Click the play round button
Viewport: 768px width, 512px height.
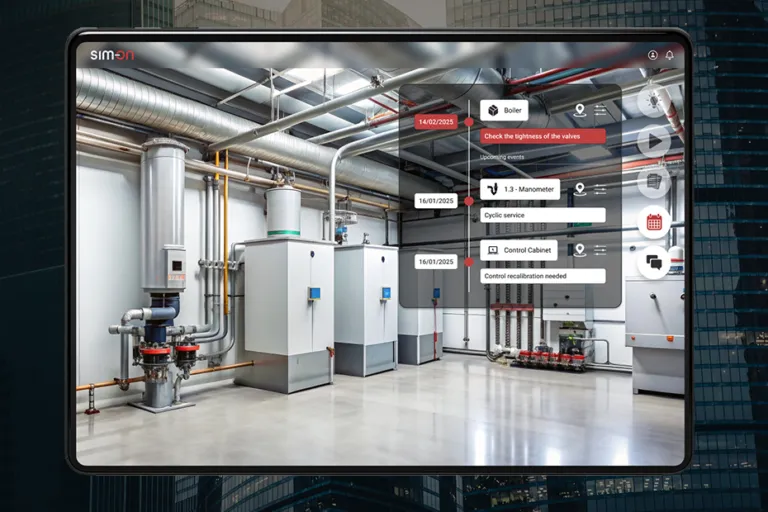(x=654, y=142)
